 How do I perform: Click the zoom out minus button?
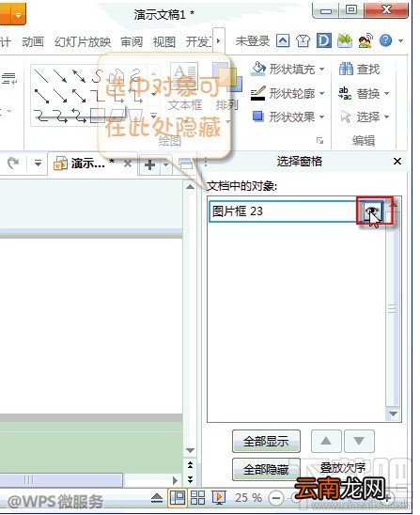(276, 498)
